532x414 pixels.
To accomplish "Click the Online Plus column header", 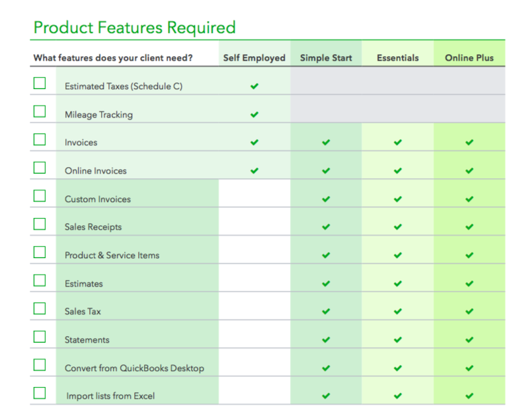I will 469,57.
